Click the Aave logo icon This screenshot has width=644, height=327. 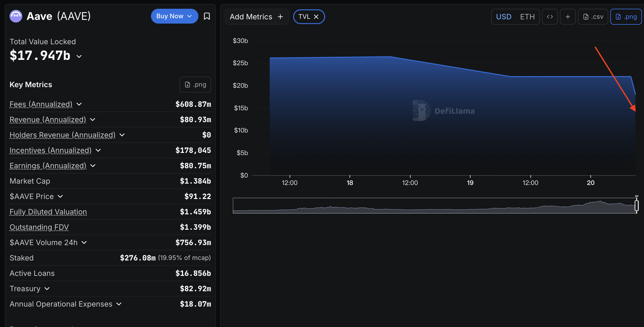[x=16, y=16]
